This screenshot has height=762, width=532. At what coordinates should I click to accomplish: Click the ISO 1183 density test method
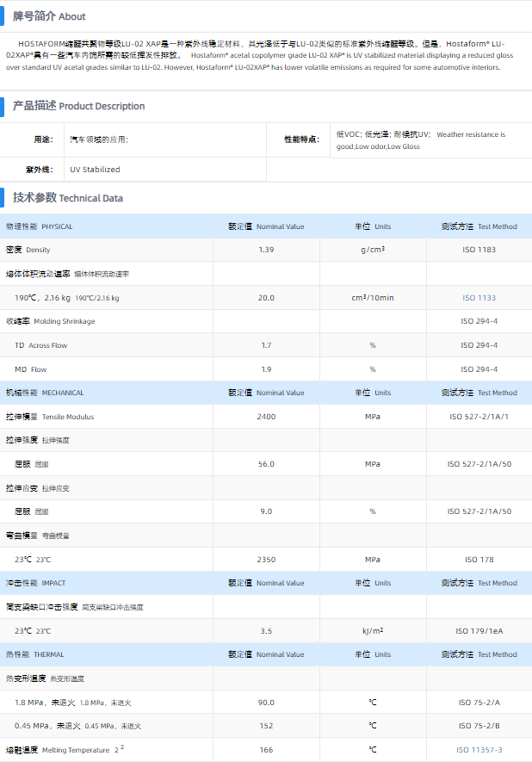[479, 250]
